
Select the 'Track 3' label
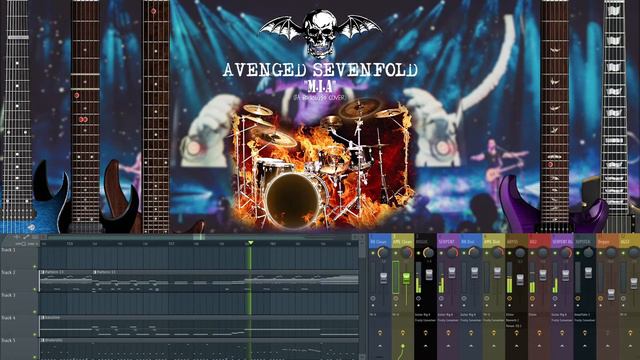coord(8,295)
